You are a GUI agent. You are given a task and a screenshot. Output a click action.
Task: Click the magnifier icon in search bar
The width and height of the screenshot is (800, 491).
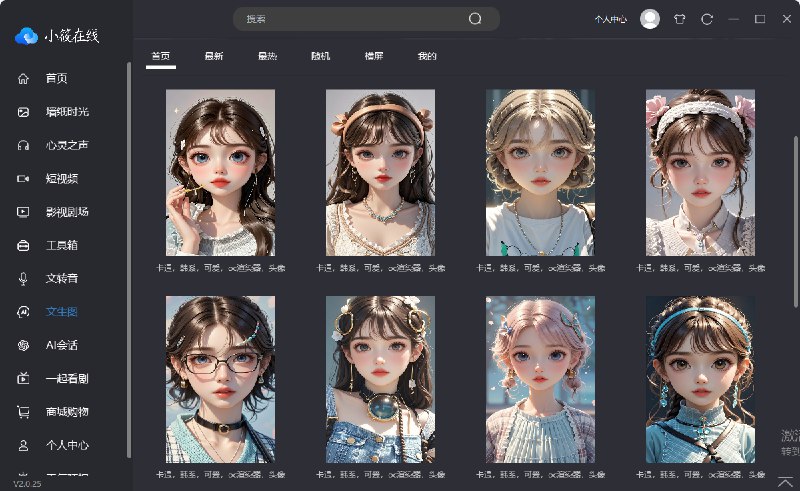[x=475, y=19]
